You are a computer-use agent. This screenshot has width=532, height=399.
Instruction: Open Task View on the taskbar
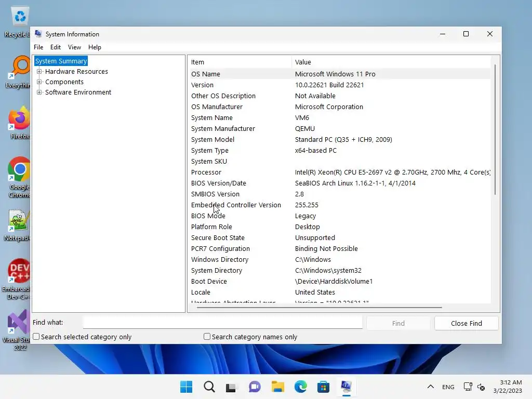232,387
